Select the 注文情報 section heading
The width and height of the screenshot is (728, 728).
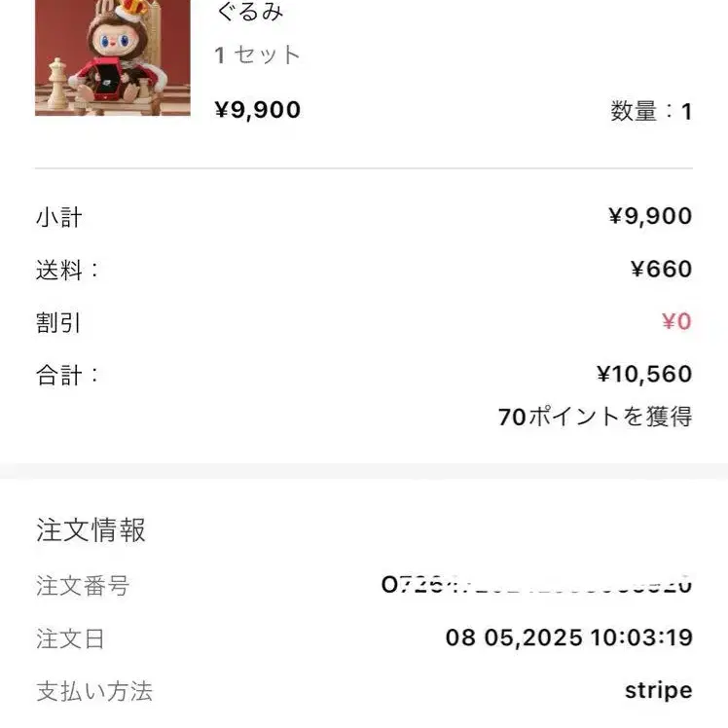pos(91,530)
